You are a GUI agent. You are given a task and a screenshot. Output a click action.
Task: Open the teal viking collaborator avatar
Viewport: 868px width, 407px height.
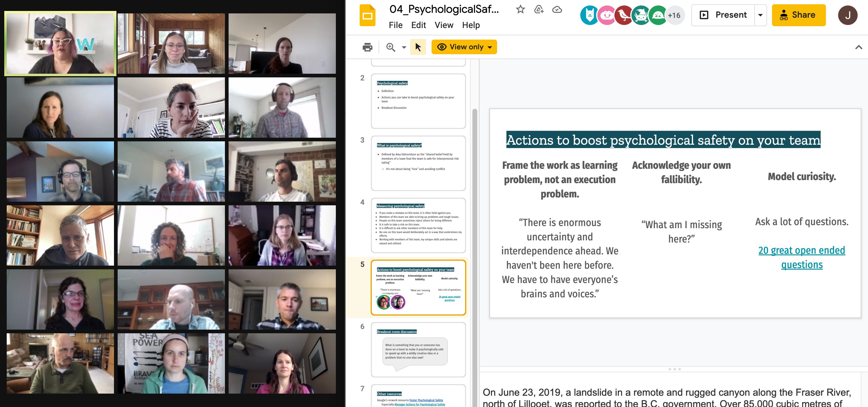pos(641,15)
